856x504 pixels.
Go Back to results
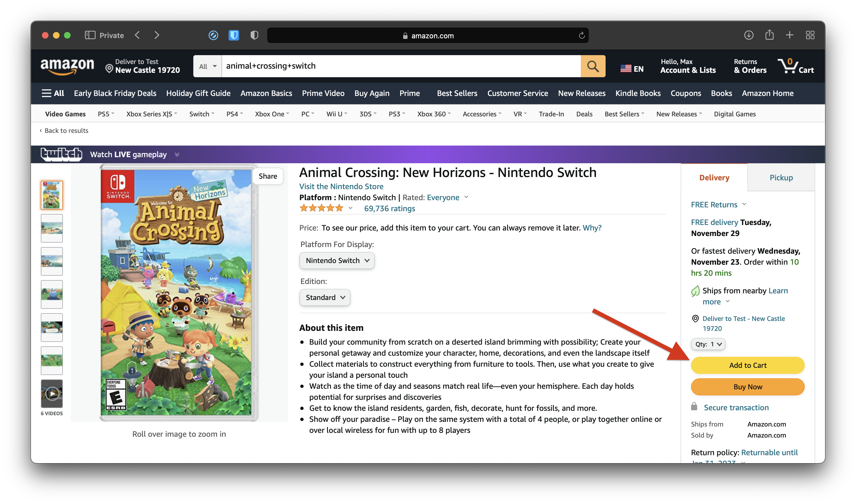[64, 130]
